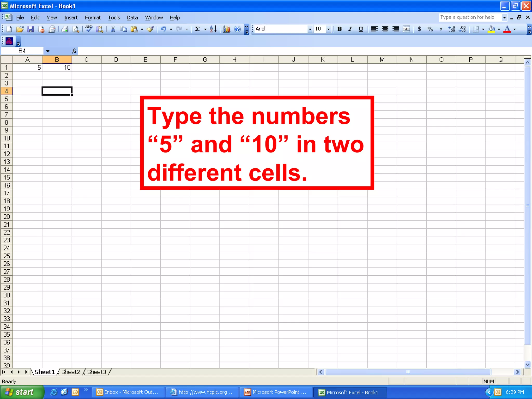Open hcplc.org browser taskbar button
Screen dimensions: 532x399
click(202, 392)
